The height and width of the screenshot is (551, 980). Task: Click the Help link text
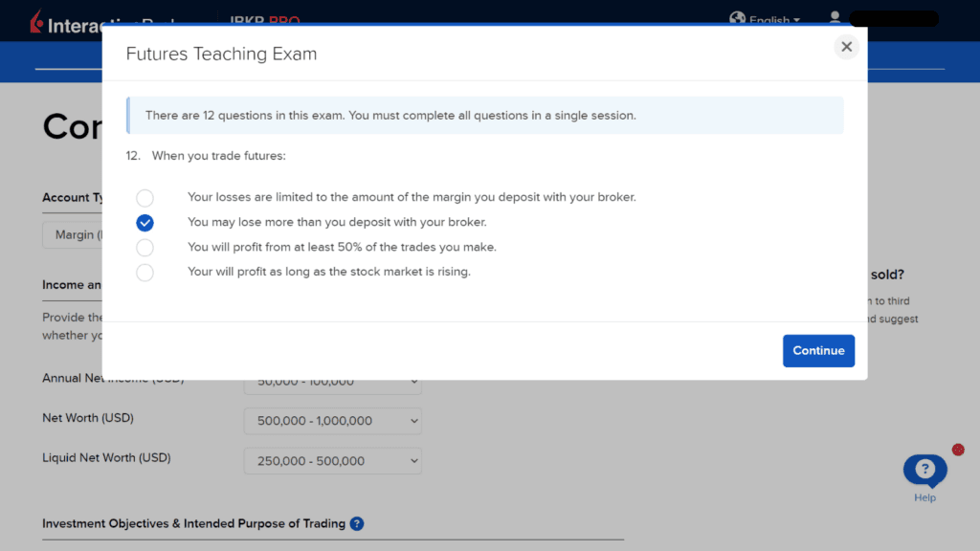(924, 498)
